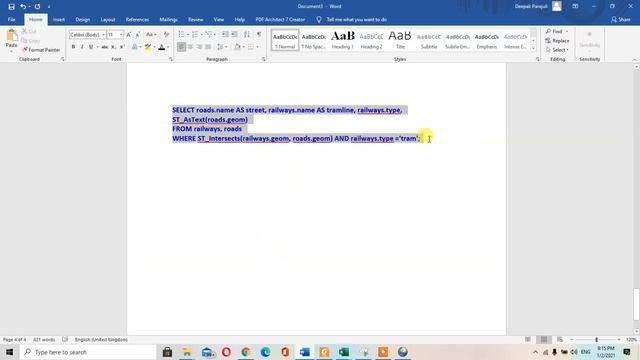Switch to the Mailings tab
The height and width of the screenshot is (360, 640).
168,20
